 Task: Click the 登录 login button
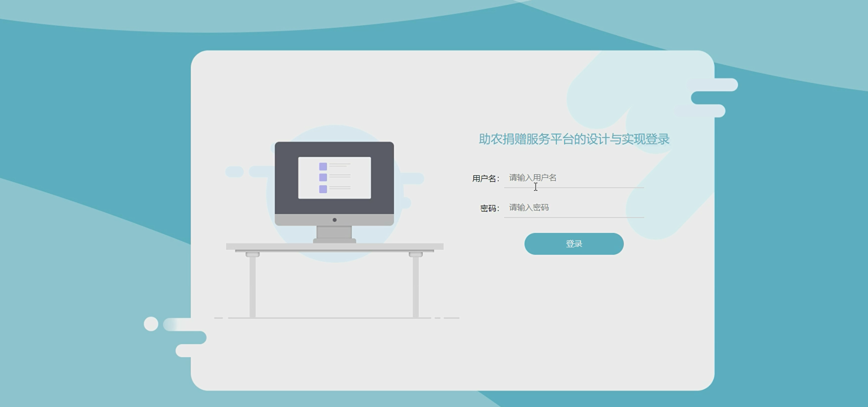[574, 244]
